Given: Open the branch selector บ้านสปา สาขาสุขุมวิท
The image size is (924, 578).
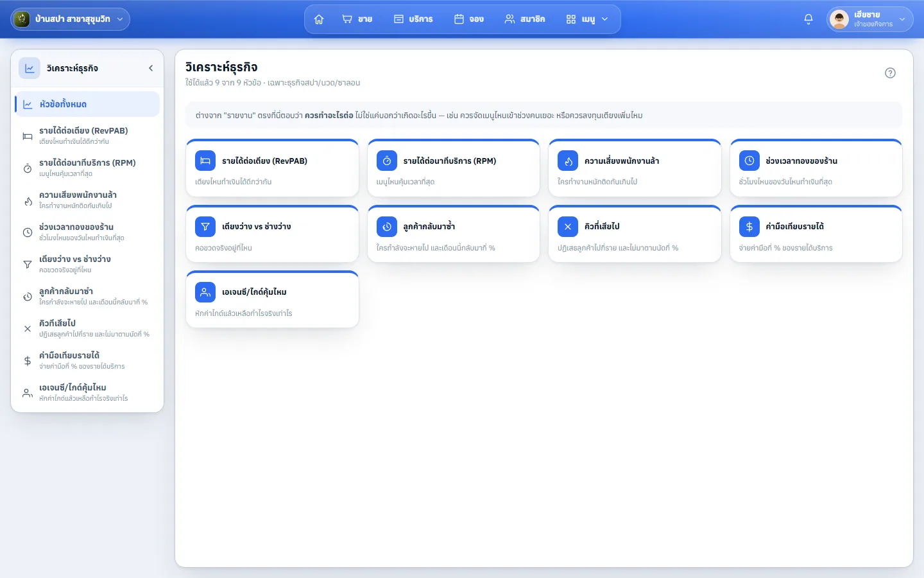Looking at the screenshot, I should pyautogui.click(x=71, y=19).
